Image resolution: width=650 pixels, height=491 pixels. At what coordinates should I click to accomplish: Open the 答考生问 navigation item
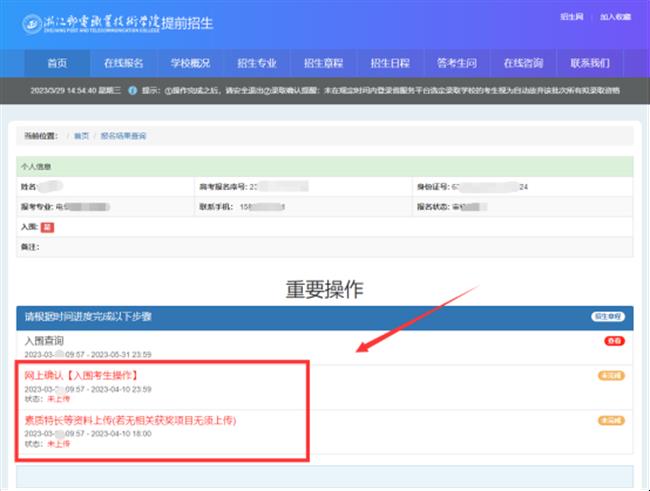tap(457, 63)
